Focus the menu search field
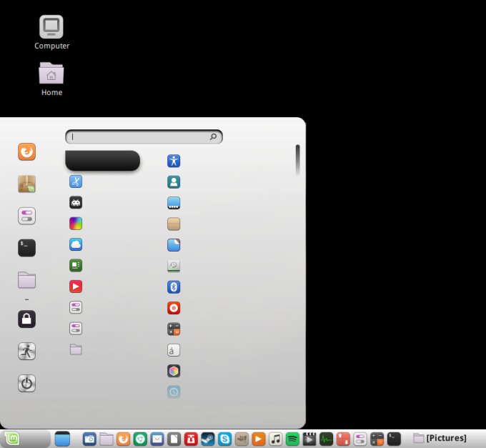This screenshot has width=486, height=448. pos(144,136)
